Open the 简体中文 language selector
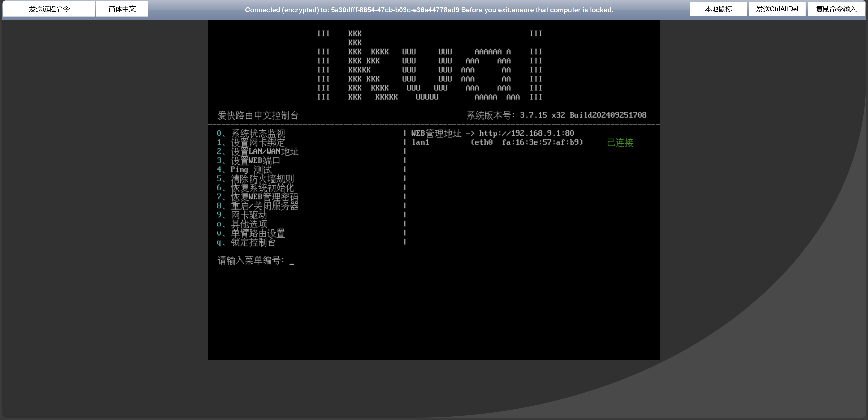This screenshot has width=868, height=420. point(122,9)
